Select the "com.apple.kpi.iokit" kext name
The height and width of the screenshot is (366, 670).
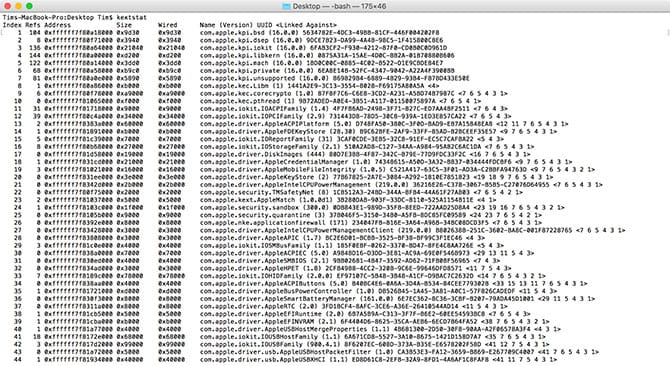tap(235, 48)
